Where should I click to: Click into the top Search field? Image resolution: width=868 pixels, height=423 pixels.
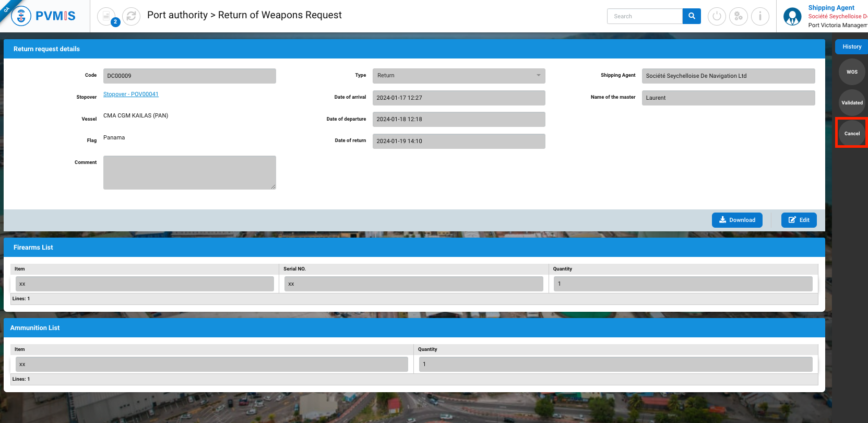pyautogui.click(x=645, y=16)
